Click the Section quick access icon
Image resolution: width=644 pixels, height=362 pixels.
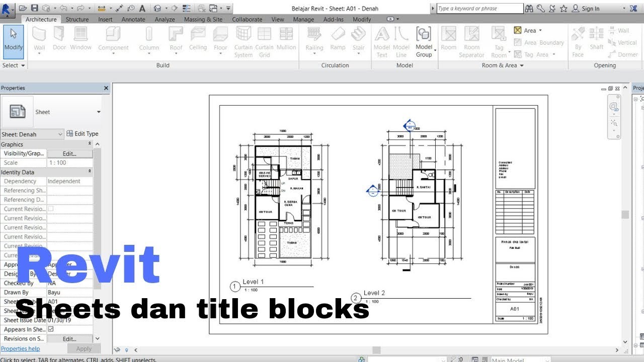click(174, 8)
